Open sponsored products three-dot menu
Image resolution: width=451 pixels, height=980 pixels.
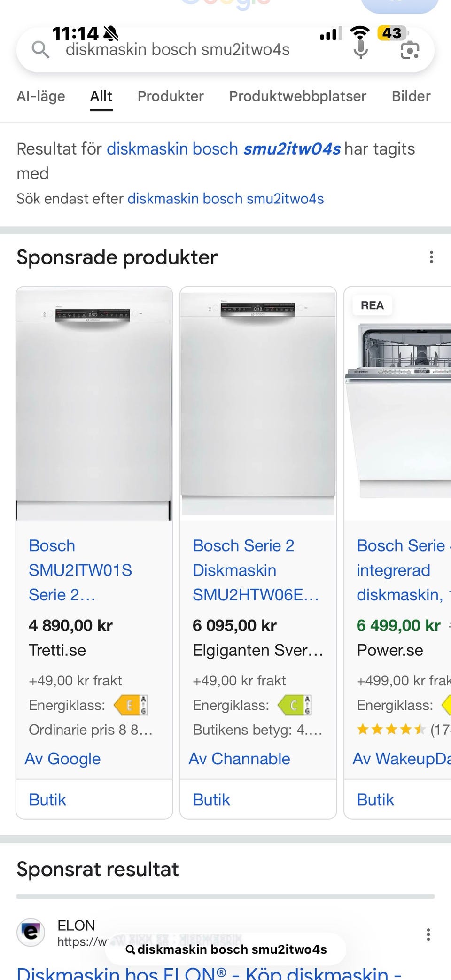pos(431,257)
